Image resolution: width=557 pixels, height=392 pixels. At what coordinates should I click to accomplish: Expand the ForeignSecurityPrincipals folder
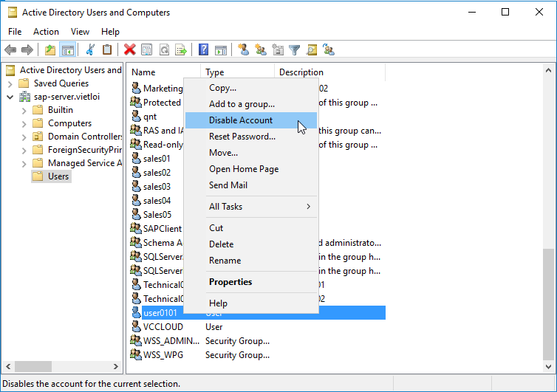(x=24, y=150)
